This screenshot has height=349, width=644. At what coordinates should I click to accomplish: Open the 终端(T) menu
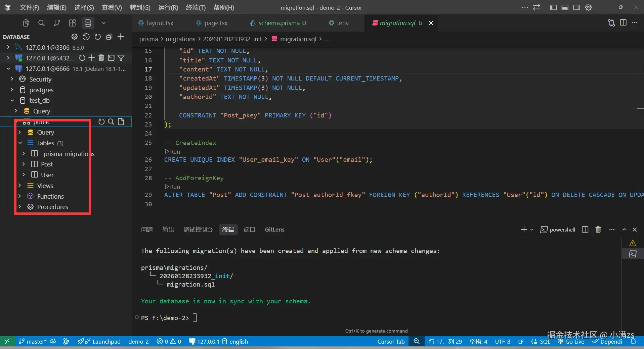(x=196, y=7)
